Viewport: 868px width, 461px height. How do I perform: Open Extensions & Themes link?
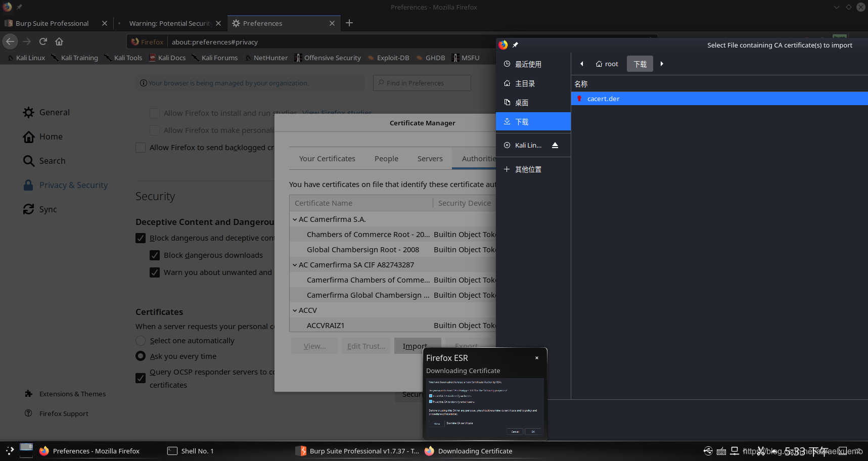(65, 394)
